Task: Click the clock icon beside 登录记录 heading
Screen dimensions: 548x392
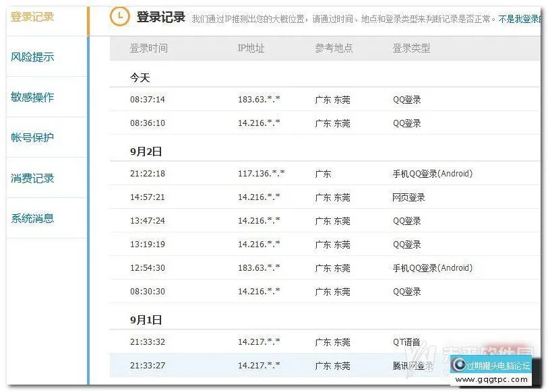Action: pos(120,18)
